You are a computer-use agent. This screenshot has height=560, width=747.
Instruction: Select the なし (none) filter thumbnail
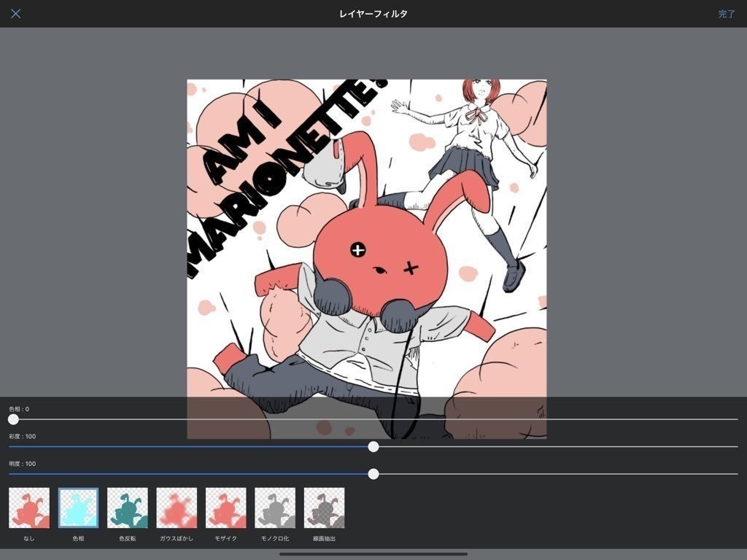coord(29,507)
